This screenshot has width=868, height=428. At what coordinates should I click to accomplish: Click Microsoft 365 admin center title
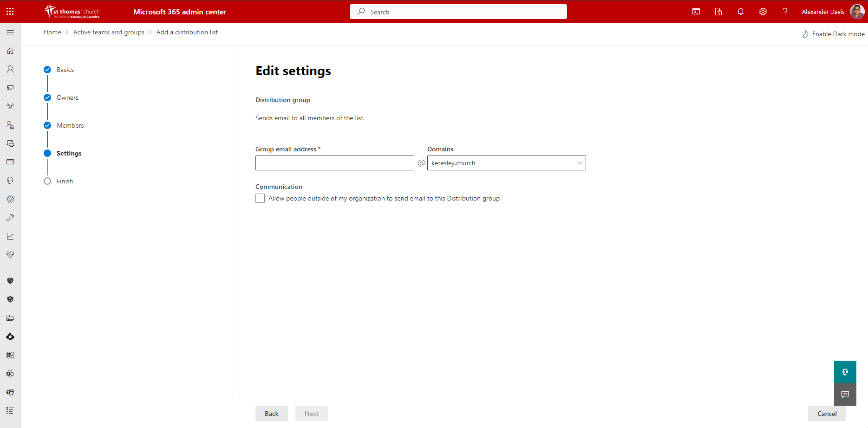click(x=180, y=12)
